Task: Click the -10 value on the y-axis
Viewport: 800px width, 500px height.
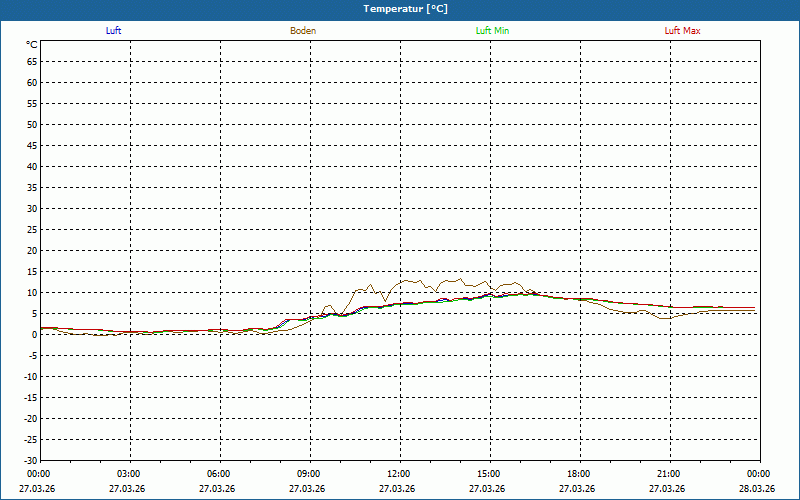Action: tap(31, 377)
